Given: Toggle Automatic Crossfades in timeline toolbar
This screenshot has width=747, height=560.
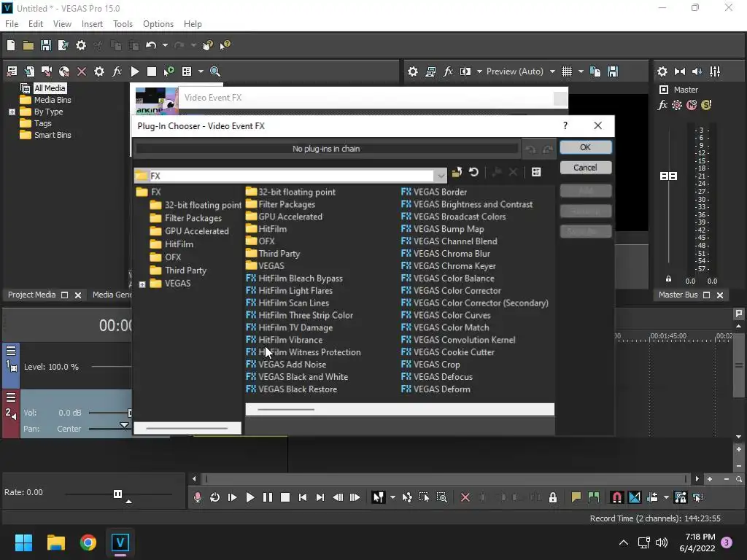Looking at the screenshot, I should [x=635, y=497].
